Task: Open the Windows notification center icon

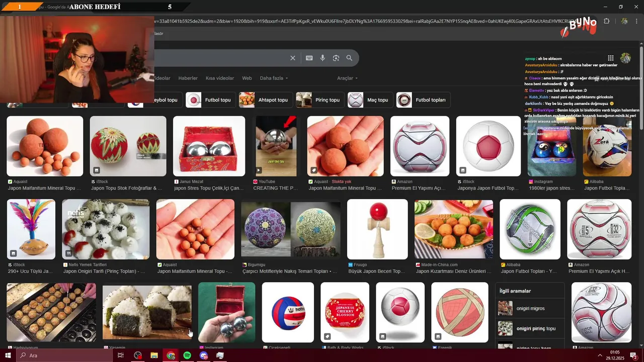Action: (634, 355)
